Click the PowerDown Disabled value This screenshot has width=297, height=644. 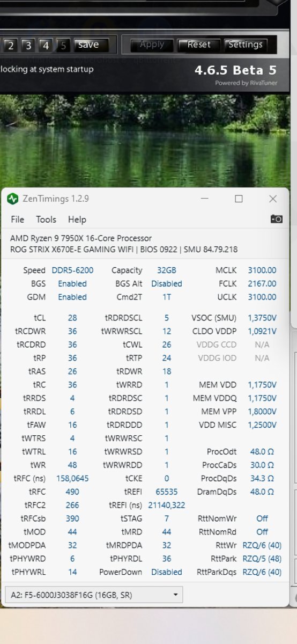point(167,572)
